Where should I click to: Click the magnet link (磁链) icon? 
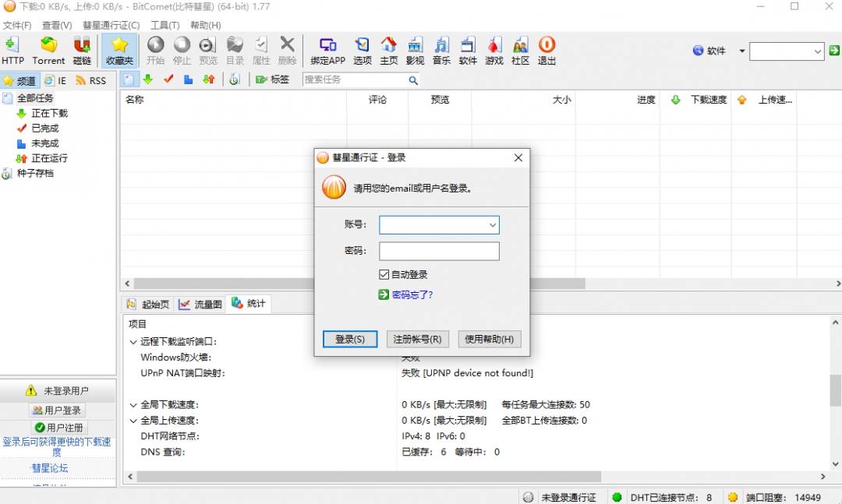tap(82, 51)
